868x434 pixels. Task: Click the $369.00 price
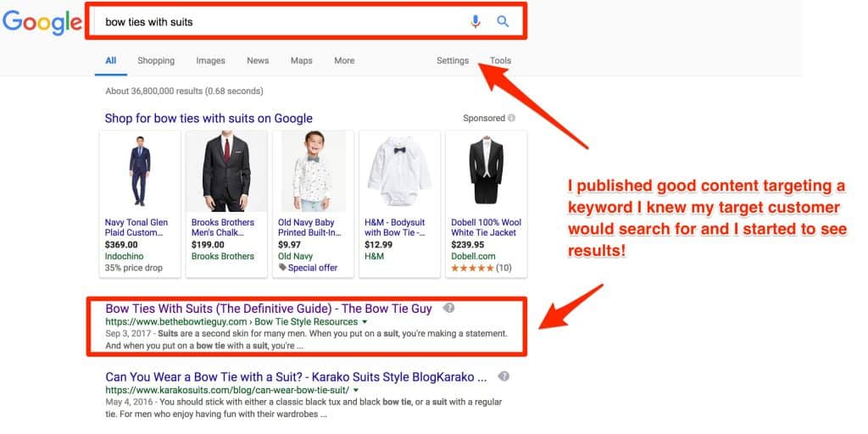point(121,245)
